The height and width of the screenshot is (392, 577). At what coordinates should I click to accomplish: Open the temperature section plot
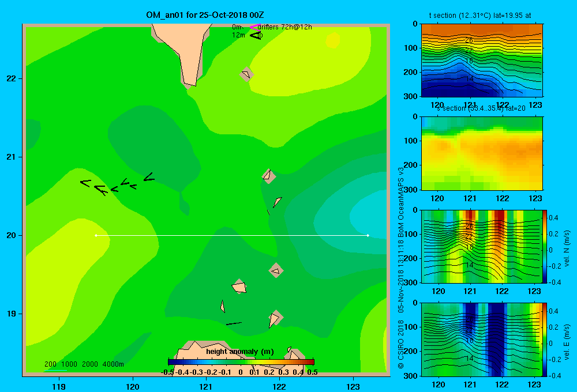[482, 61]
